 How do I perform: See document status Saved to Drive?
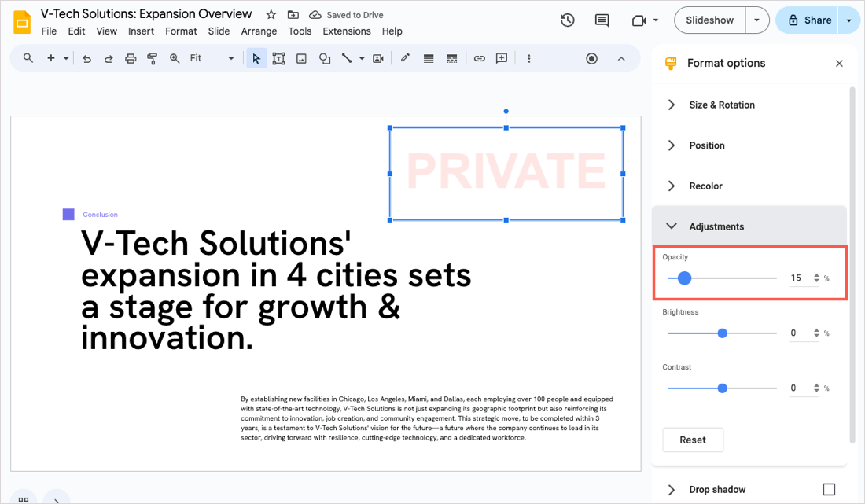coord(346,15)
